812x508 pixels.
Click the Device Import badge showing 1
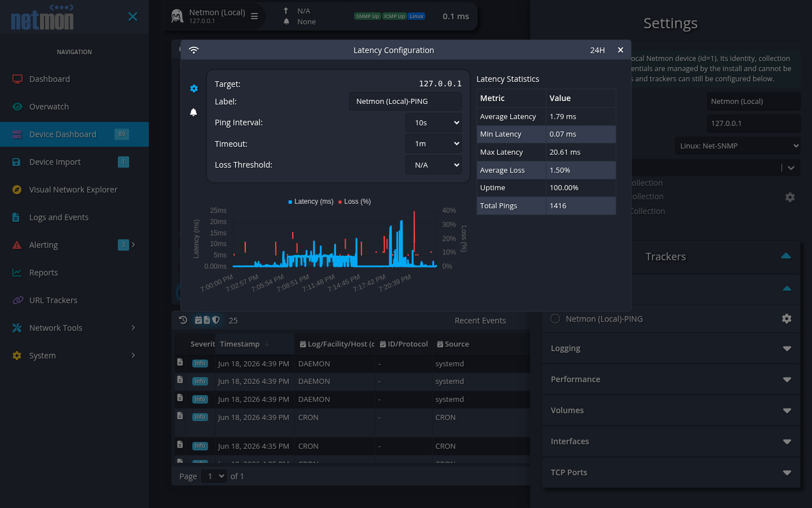(x=123, y=162)
